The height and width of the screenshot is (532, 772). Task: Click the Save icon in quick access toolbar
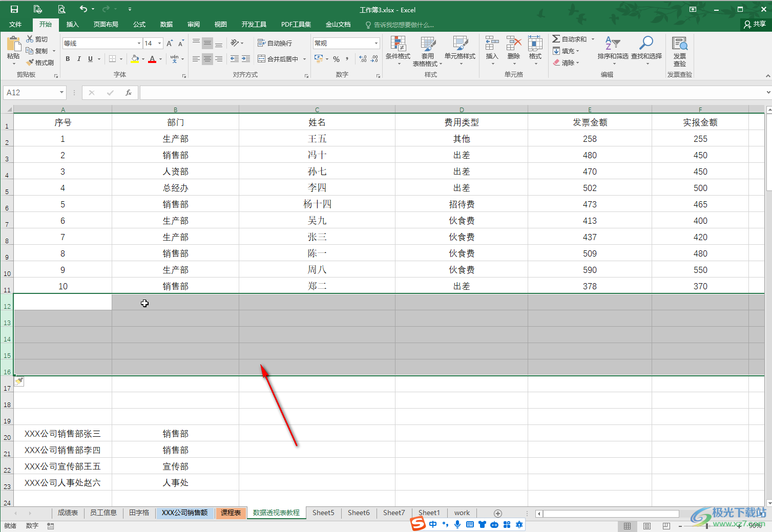pos(14,9)
